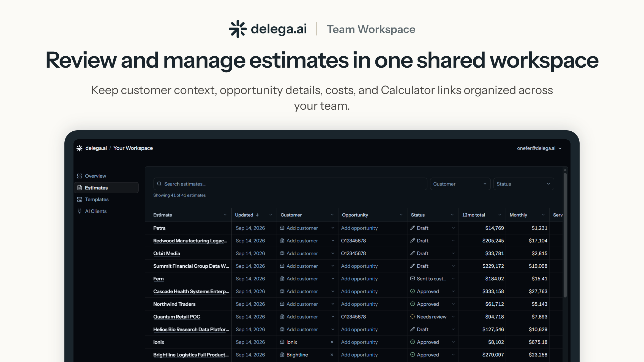Click the building icon in Petra's Add customer

pos(282,228)
